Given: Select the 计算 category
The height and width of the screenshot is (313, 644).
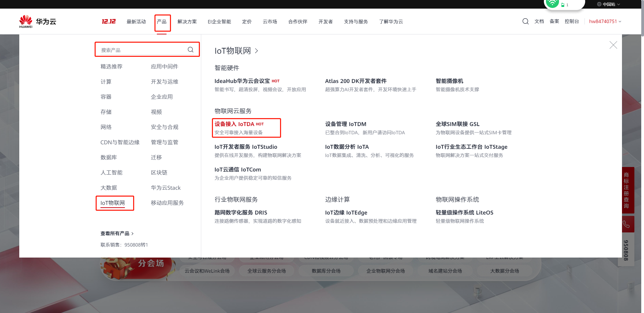Looking at the screenshot, I should (106, 82).
